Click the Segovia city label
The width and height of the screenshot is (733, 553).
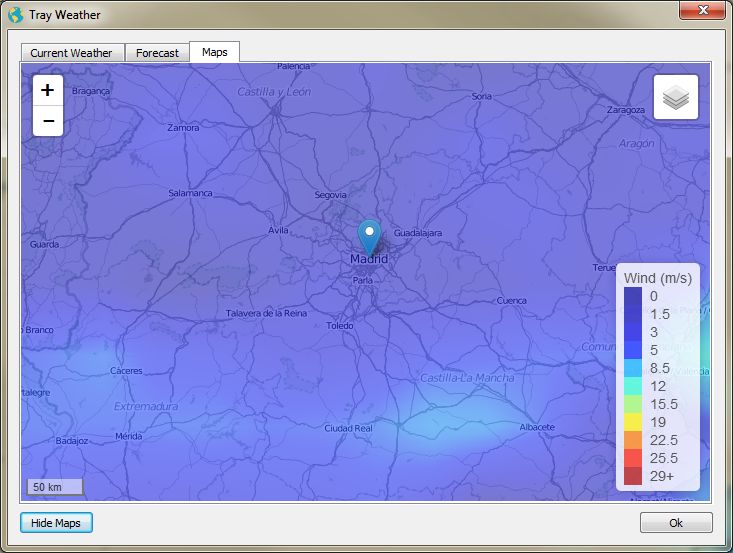331,195
